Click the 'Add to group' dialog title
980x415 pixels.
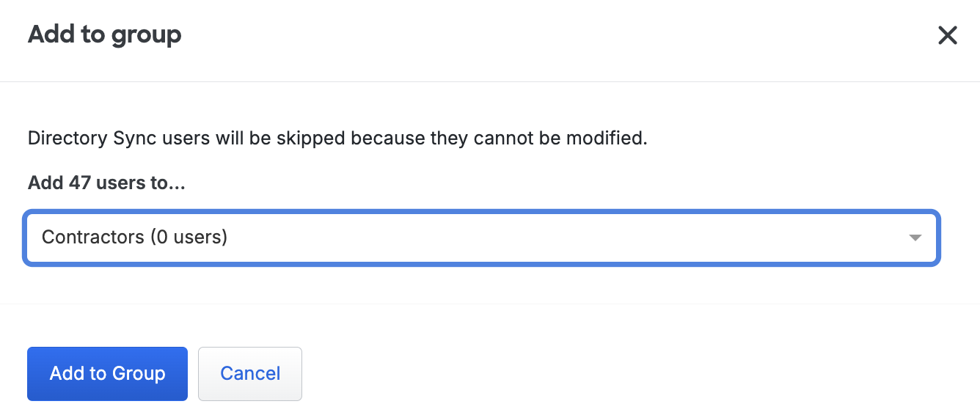pyautogui.click(x=104, y=34)
